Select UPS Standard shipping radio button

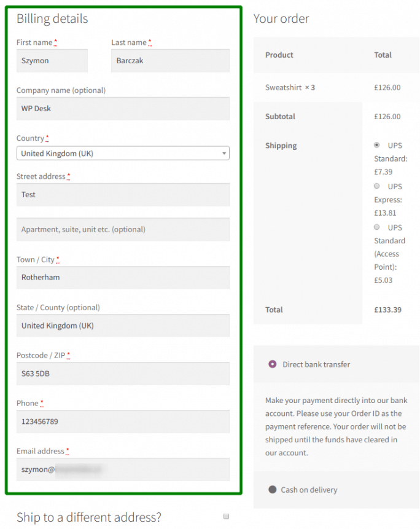[x=376, y=145]
